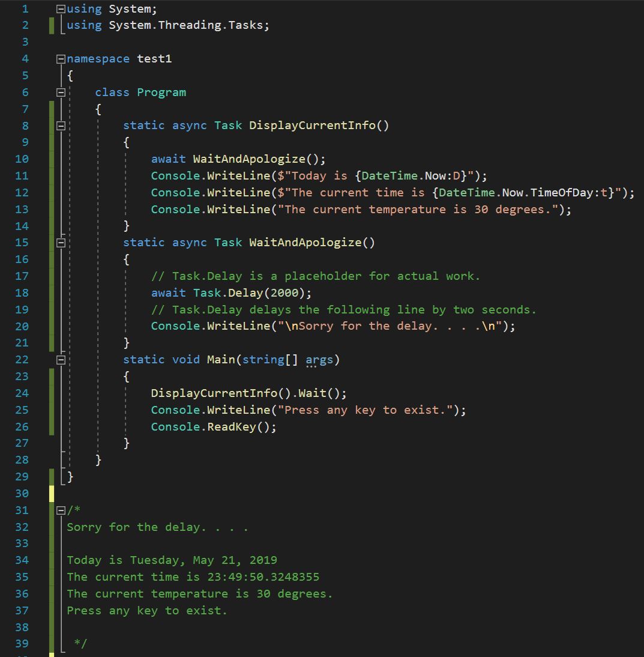Click 'DateTime.Now.TimeOfDay:t' expression
644x657 pixels.
click(x=523, y=192)
